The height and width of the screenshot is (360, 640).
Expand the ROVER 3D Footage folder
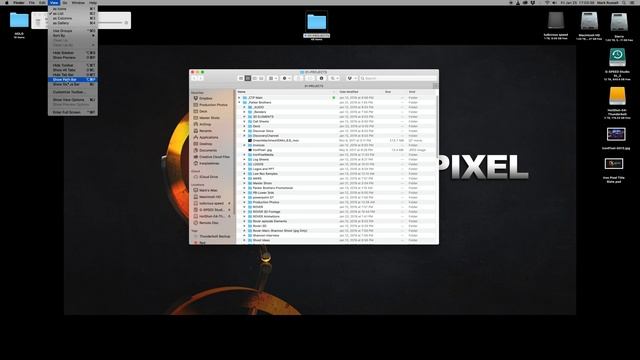(244, 212)
